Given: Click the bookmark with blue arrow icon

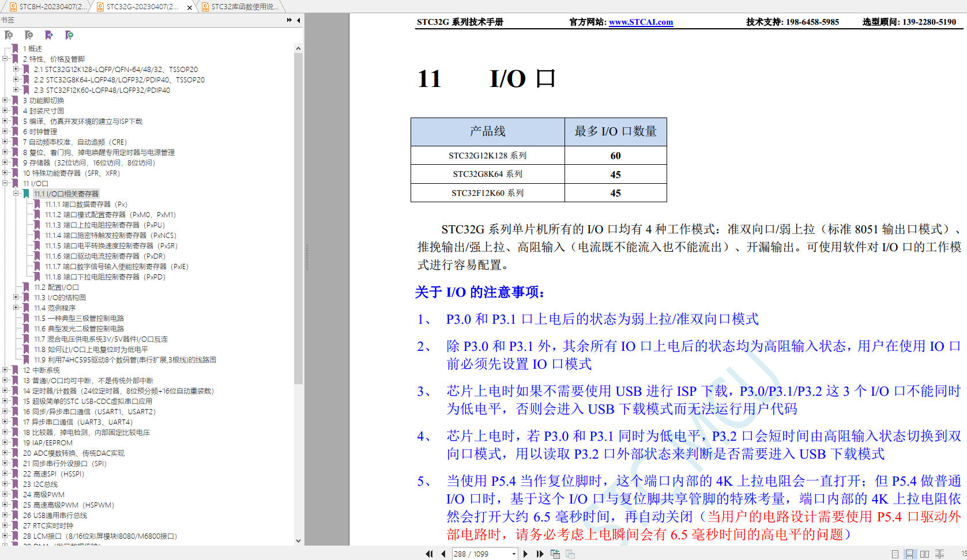Looking at the screenshot, I should click(x=49, y=35).
